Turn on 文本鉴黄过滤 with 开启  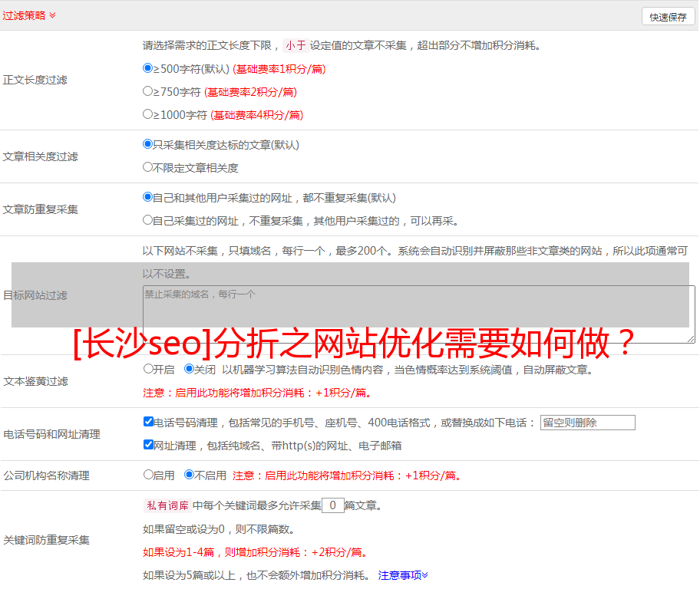[149, 369]
